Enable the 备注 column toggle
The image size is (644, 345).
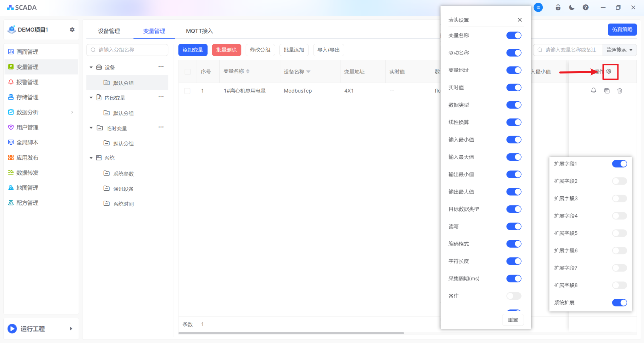click(514, 296)
